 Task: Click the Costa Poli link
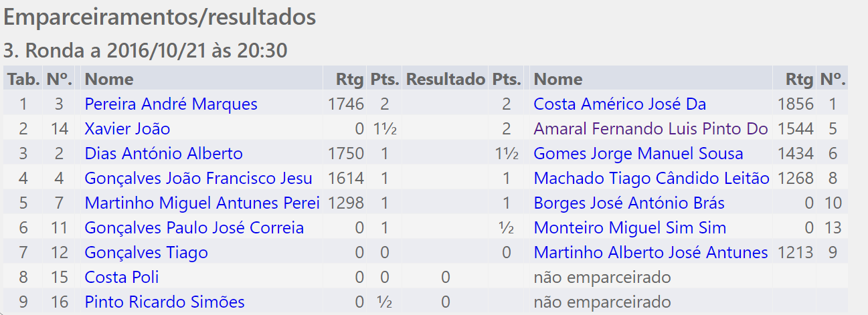(x=121, y=278)
